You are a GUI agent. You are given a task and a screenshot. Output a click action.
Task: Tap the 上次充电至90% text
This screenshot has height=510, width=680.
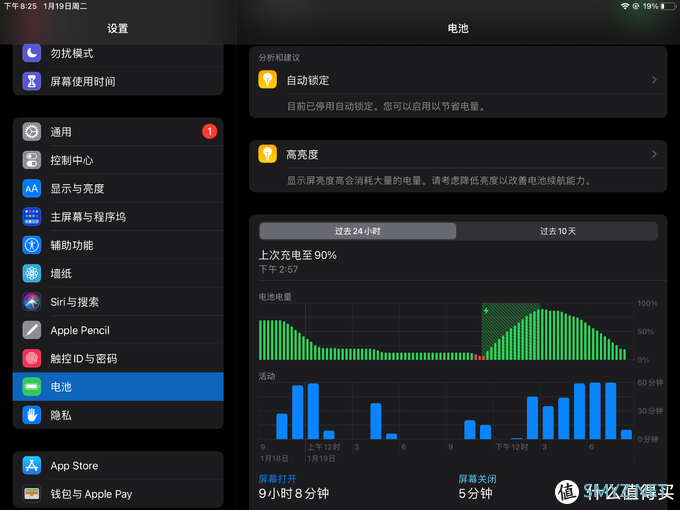298,255
